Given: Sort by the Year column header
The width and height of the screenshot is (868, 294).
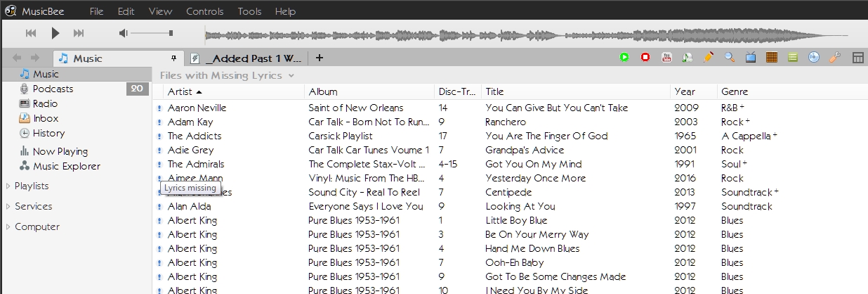Looking at the screenshot, I should (x=693, y=91).
